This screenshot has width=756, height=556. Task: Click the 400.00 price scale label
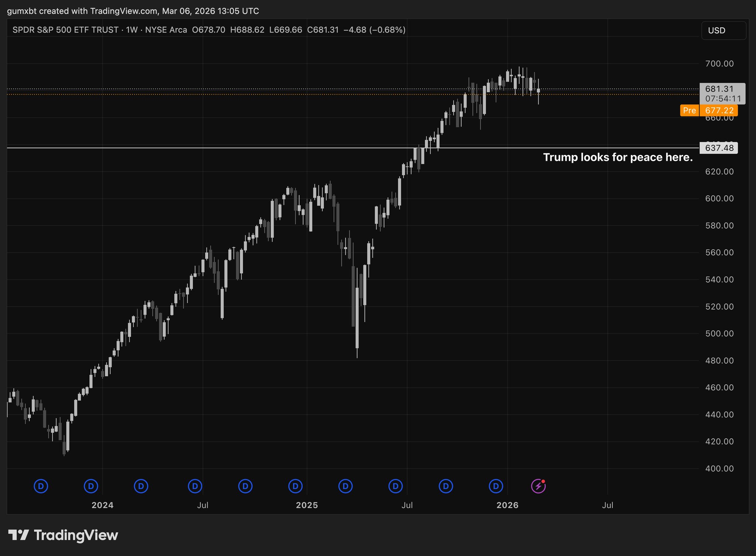tap(719, 469)
